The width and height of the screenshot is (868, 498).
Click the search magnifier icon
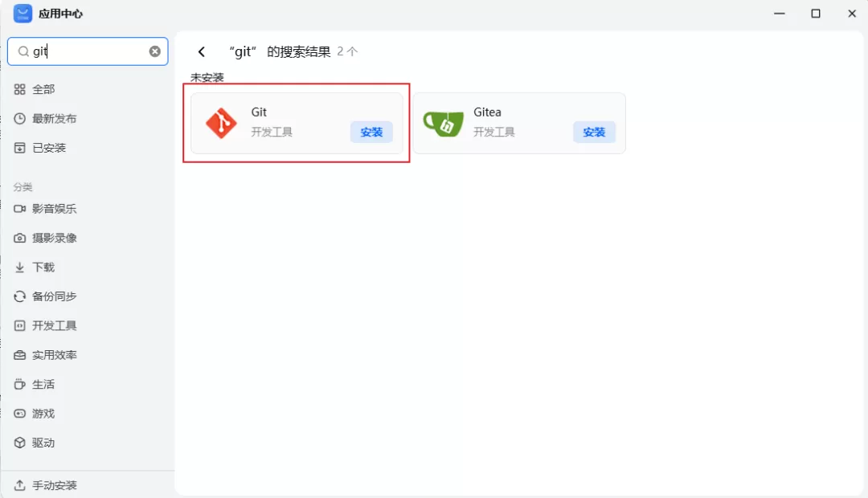tap(23, 51)
